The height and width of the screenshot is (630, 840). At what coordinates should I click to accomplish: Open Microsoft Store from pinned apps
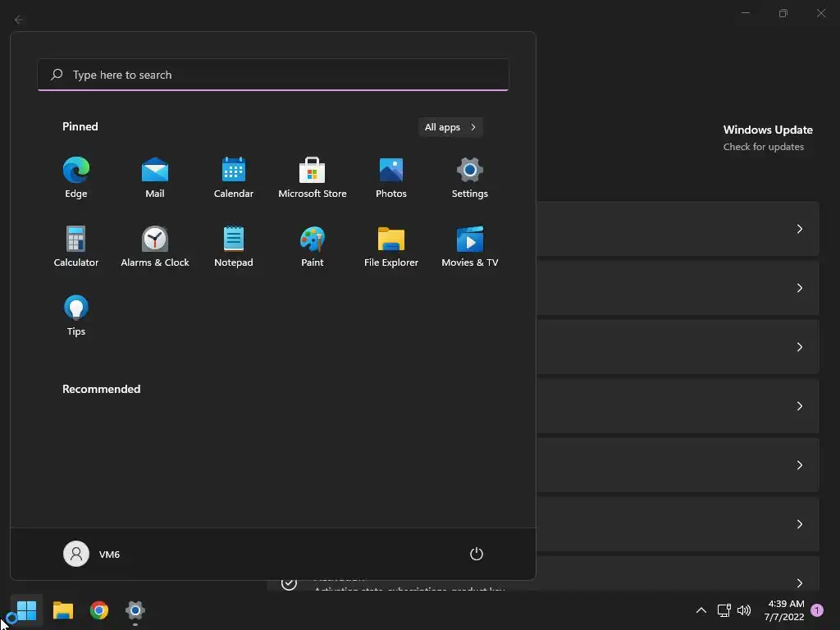(x=313, y=178)
